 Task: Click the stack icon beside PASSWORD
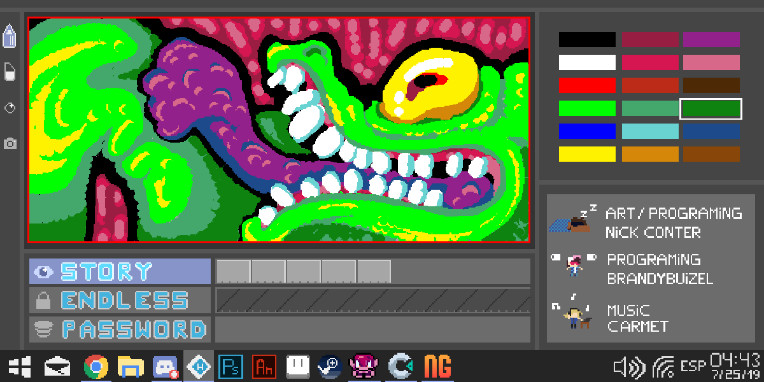click(43, 330)
